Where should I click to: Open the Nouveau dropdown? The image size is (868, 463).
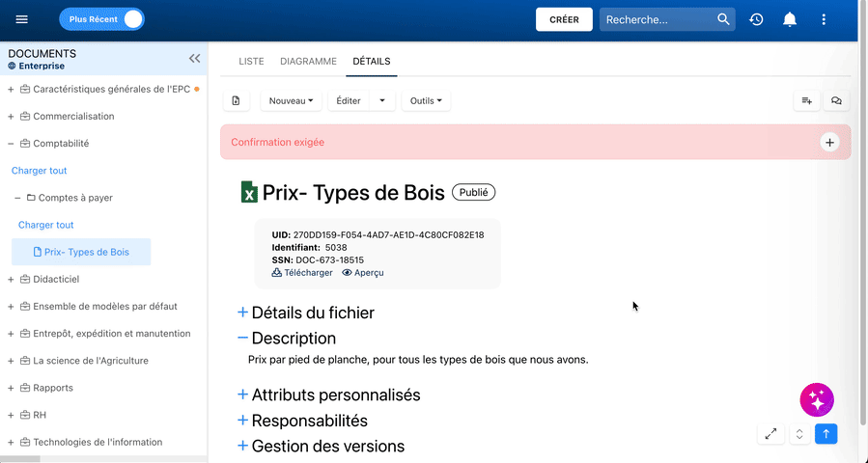291,100
